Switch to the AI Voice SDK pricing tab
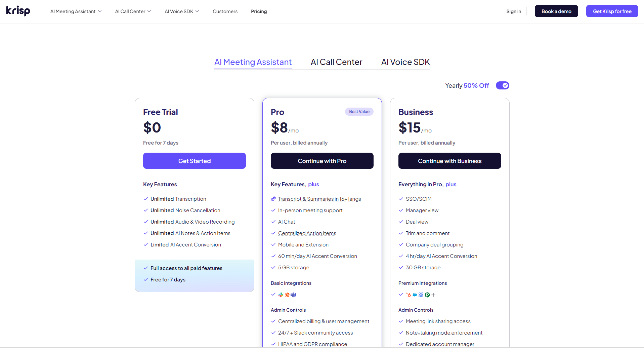Viewport: 644px width, 348px height. tap(405, 62)
